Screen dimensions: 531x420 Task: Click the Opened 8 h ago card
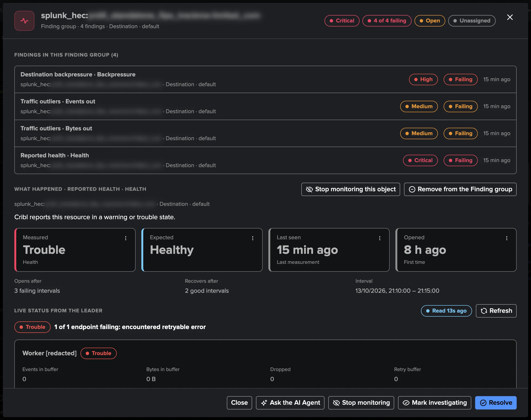[456, 250]
